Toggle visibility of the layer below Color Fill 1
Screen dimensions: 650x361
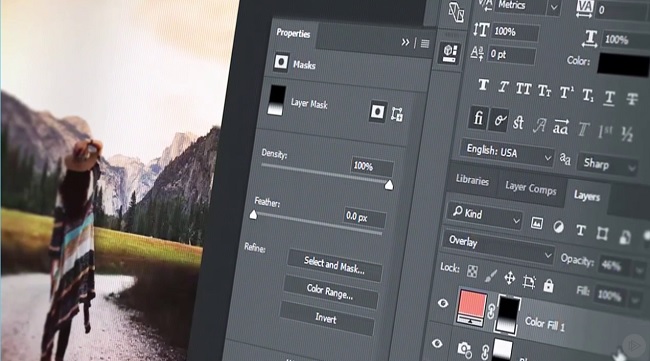click(x=437, y=344)
